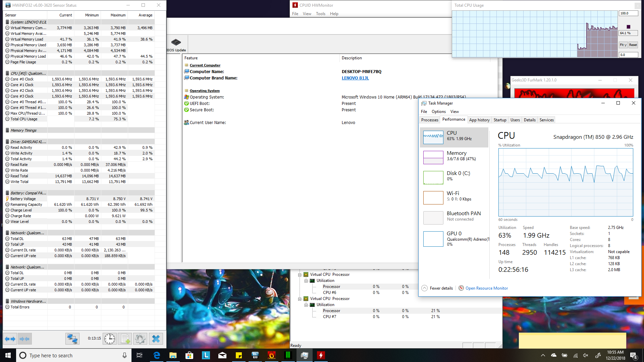Click the HWiNFO network remote monitors icon
The image size is (644, 362).
72,339
